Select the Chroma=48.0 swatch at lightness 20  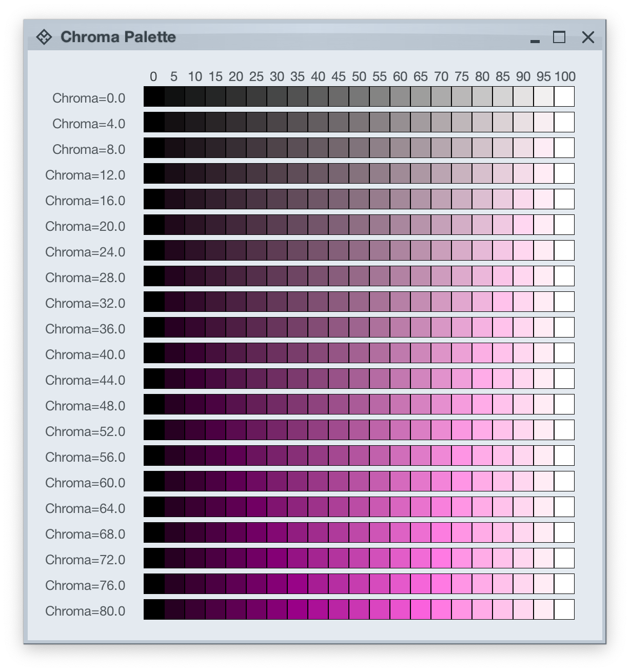[236, 404]
